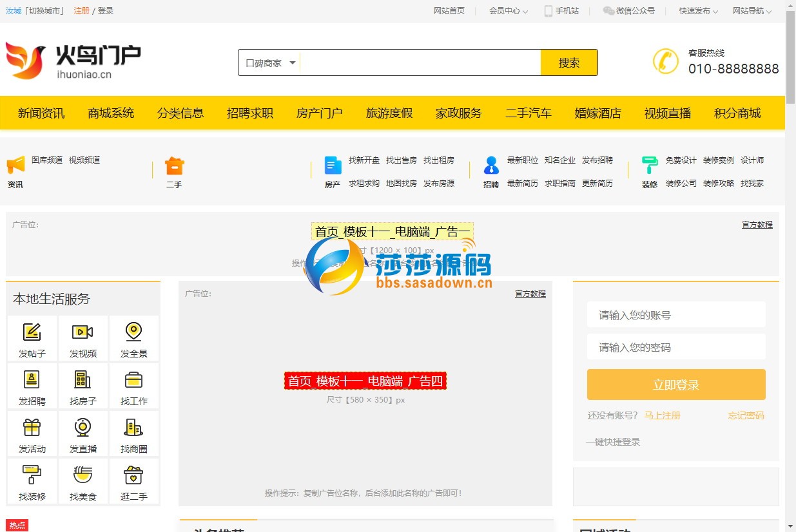Click the 登录 link at top left

(x=106, y=11)
